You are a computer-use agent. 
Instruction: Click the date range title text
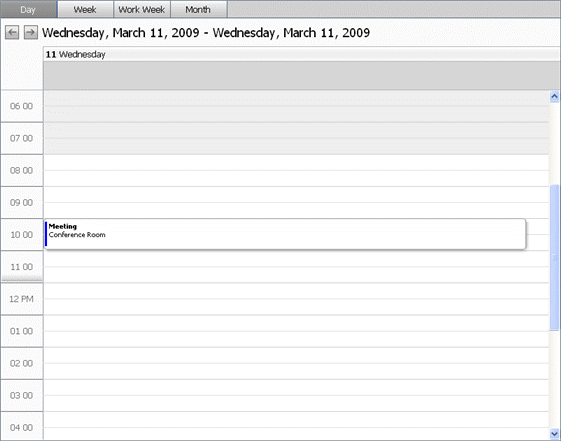tap(206, 33)
